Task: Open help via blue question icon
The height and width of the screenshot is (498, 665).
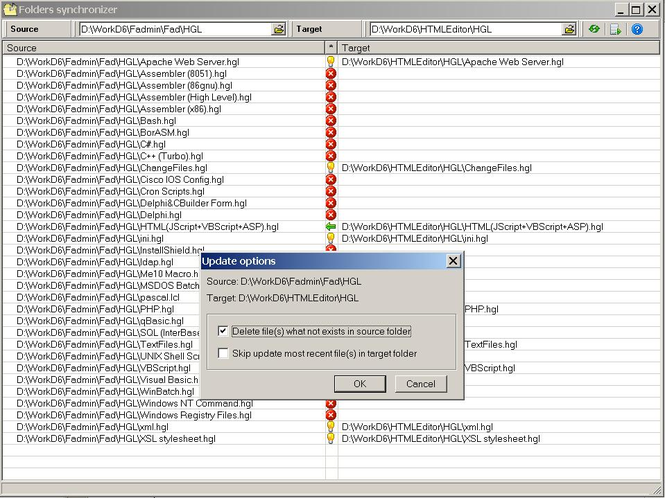Action: click(637, 29)
